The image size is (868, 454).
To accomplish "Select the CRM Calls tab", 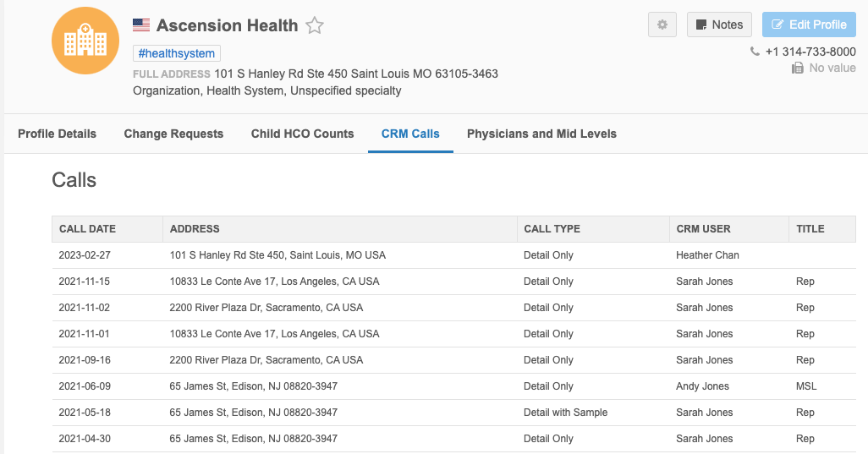I will [410, 134].
